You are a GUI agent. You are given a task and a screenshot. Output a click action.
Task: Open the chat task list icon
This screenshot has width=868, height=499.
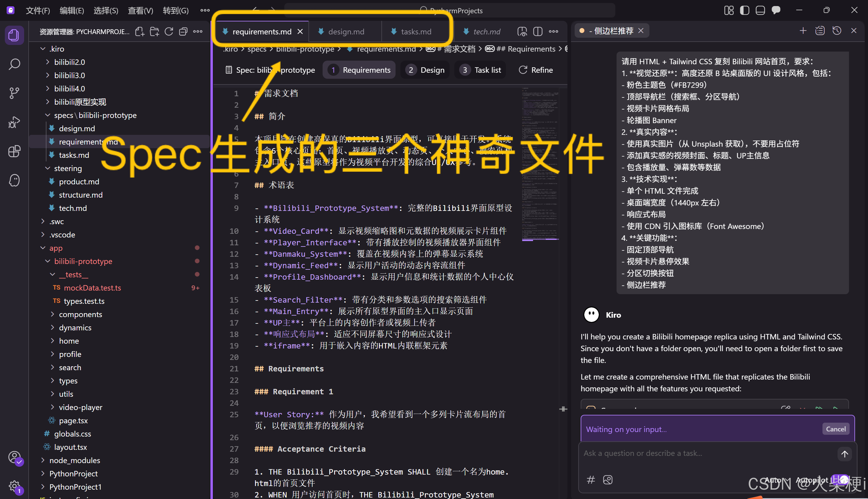(x=820, y=31)
